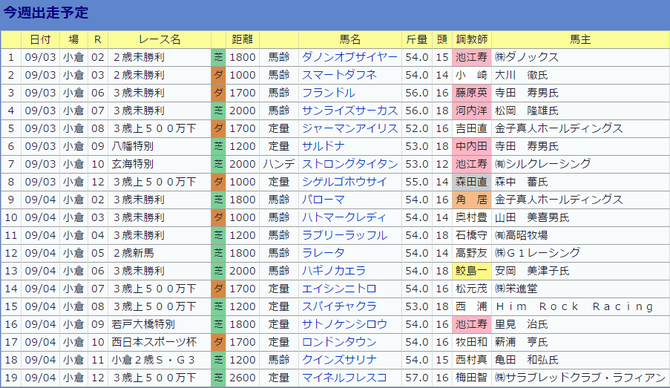This screenshot has width=670, height=388.
Task: Open horse link ダノンオブザイヤー
Action: point(350,57)
